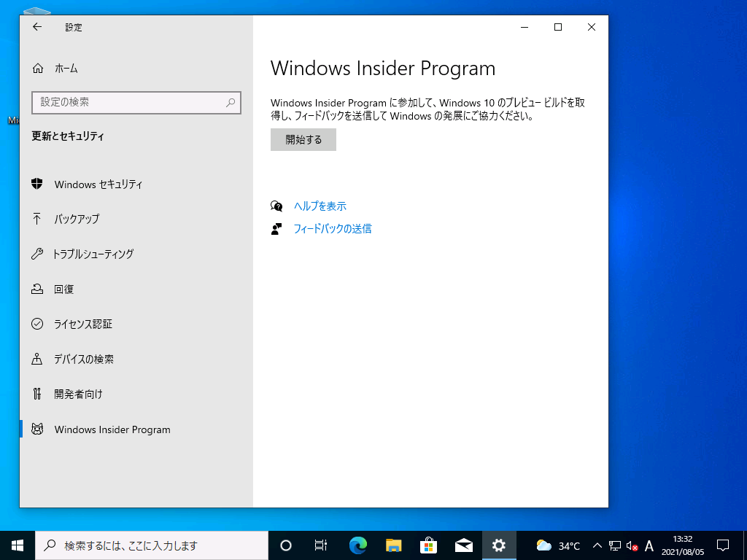This screenshot has width=747, height=560.
Task: Open 回復 recovery section
Action: click(136, 289)
